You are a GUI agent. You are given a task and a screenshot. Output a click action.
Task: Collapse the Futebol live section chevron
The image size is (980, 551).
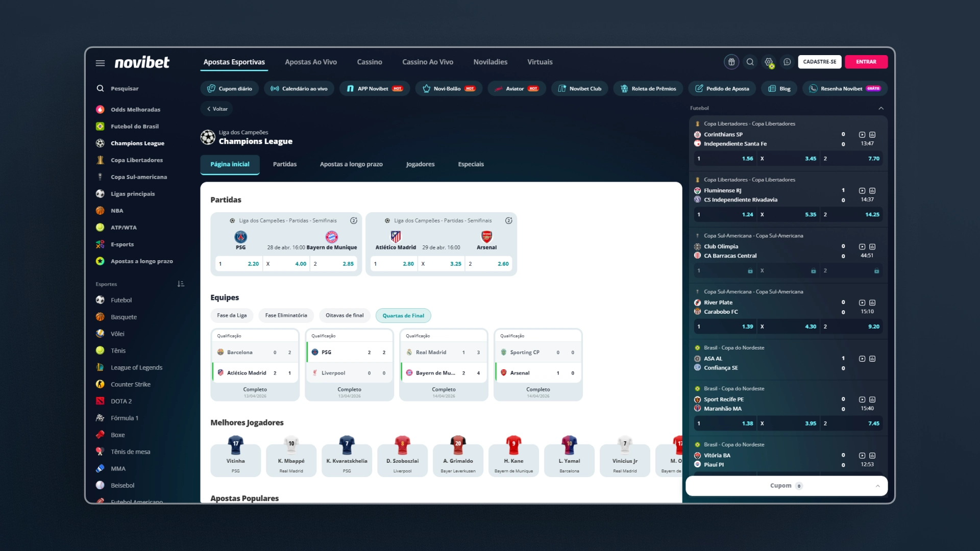coord(881,108)
